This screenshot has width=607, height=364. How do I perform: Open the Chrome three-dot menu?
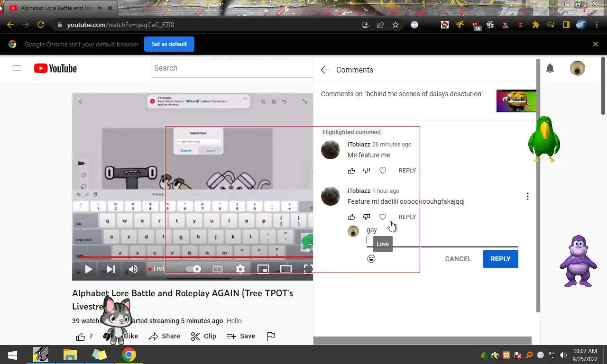point(597,25)
